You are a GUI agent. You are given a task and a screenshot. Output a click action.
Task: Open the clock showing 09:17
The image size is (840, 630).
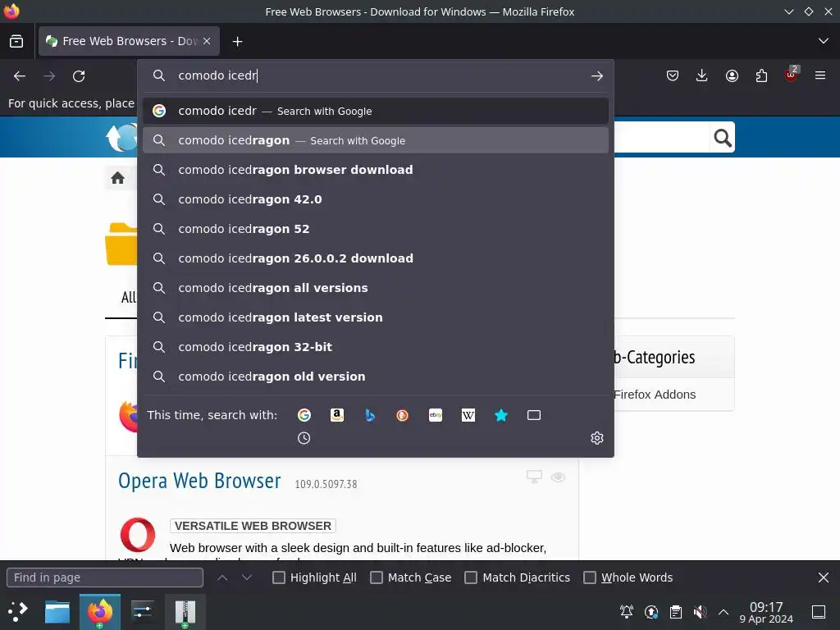(x=766, y=612)
